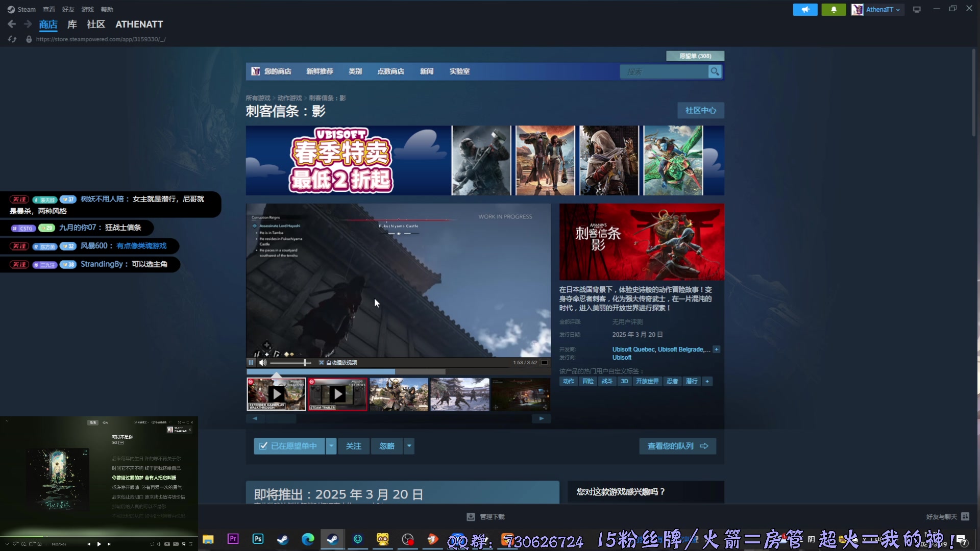Open wishlist options dropdown arrow
980x551 pixels.
[331, 446]
